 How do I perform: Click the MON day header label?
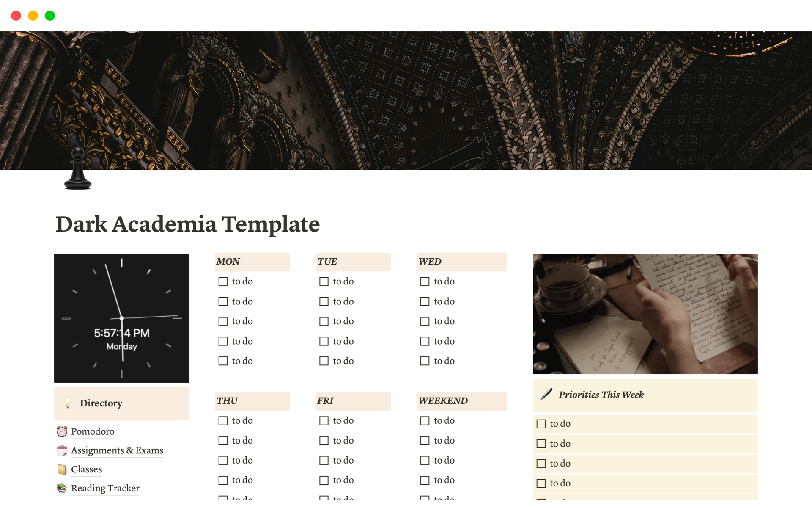click(228, 261)
